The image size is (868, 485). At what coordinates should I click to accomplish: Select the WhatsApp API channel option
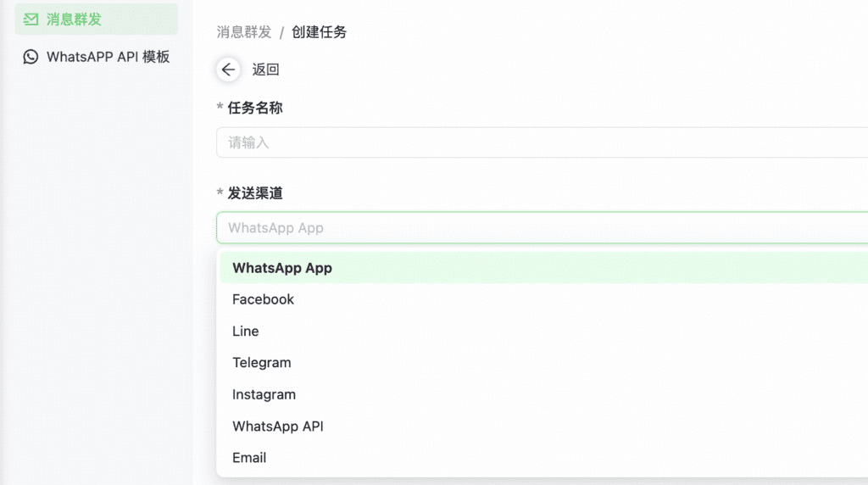pyautogui.click(x=278, y=426)
